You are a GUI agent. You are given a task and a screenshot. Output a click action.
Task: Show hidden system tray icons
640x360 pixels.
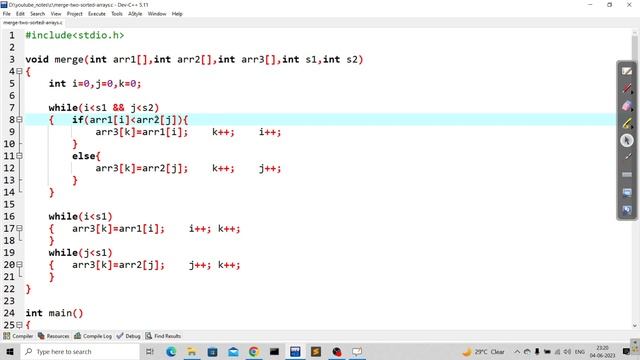coord(517,351)
